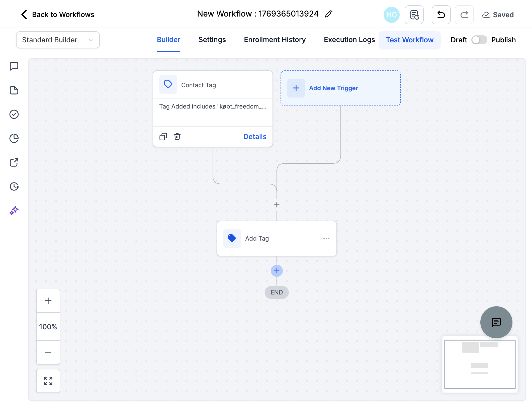Open the pie chart stats sidebar icon

click(x=14, y=138)
